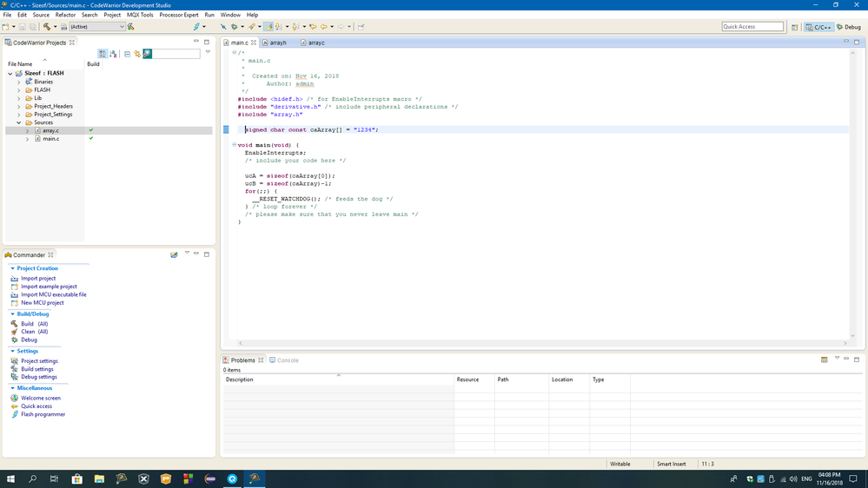This screenshot has height=488, width=868.
Task: Open the Window menu
Action: click(x=230, y=15)
